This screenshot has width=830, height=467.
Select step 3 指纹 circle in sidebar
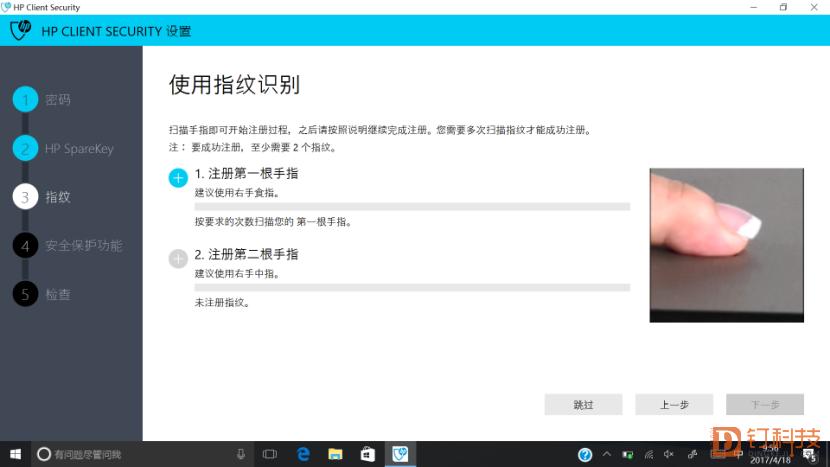pos(25,197)
